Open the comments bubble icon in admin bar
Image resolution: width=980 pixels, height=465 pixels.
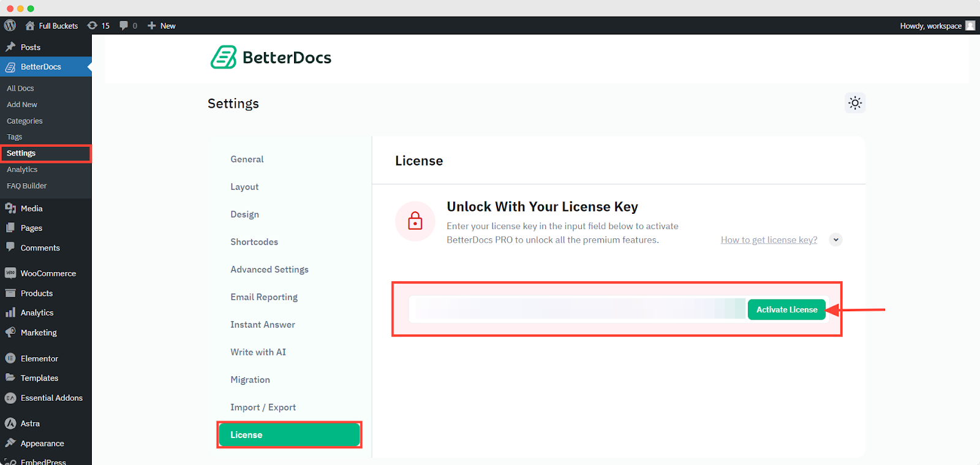[124, 26]
